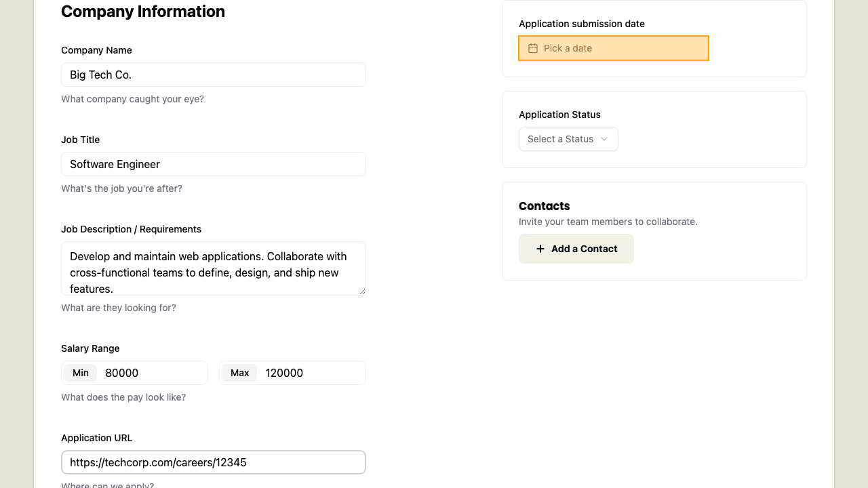Image resolution: width=868 pixels, height=488 pixels.
Task: Click the minimum salary input showing 80000
Action: [153, 373]
